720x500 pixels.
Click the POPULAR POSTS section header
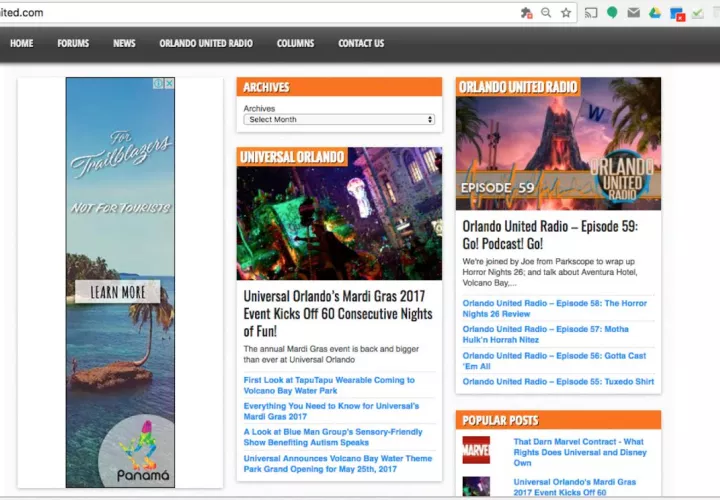tap(558, 420)
